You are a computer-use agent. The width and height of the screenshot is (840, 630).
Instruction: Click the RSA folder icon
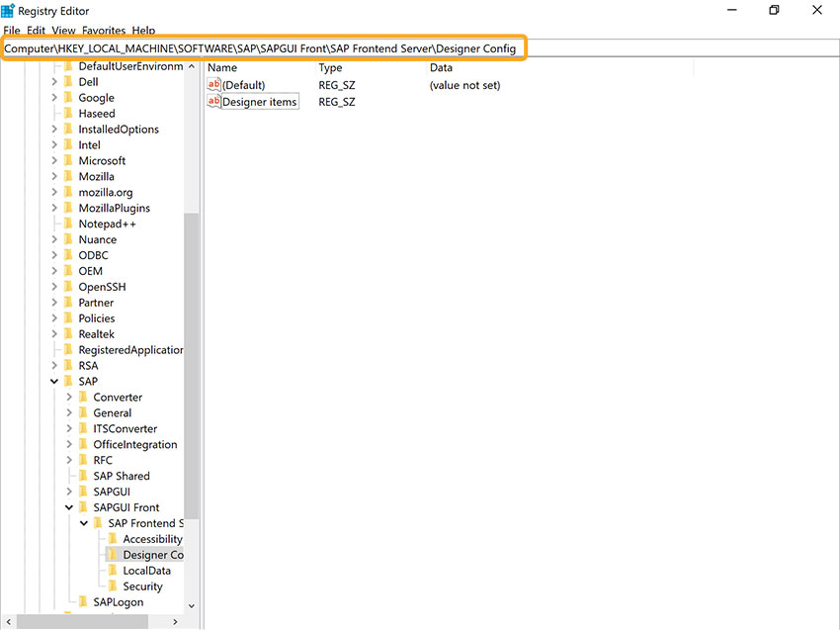click(68, 366)
